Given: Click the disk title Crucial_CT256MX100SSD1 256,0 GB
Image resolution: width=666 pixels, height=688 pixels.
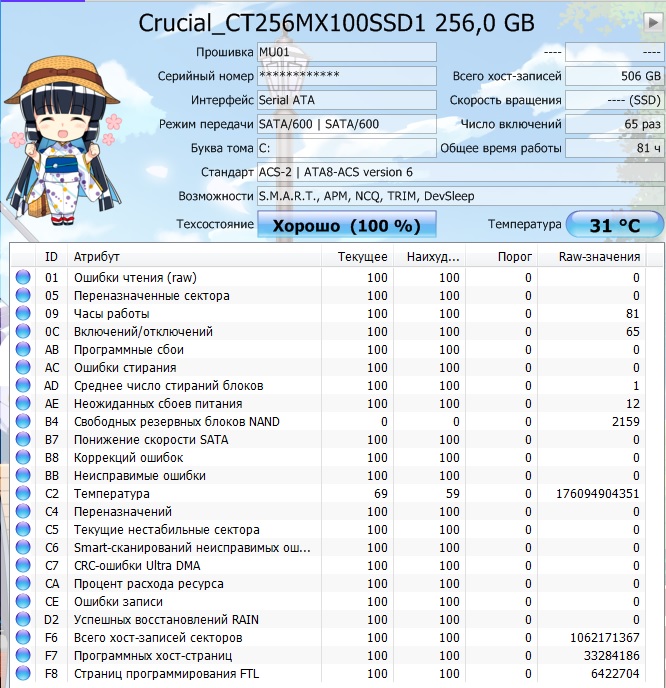Looking at the screenshot, I should point(337,23).
